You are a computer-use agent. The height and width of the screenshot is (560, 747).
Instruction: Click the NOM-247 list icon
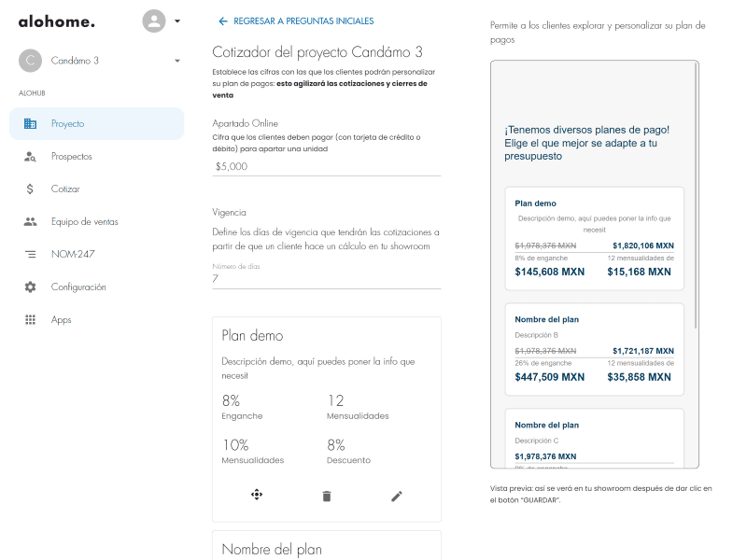(x=30, y=254)
